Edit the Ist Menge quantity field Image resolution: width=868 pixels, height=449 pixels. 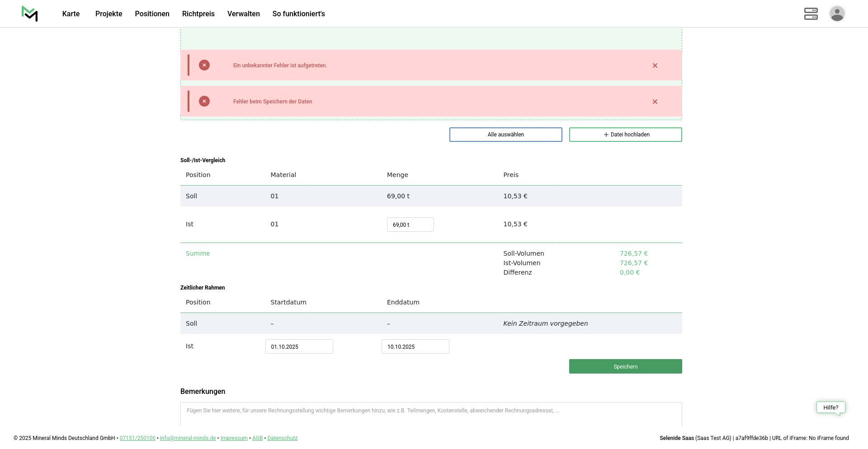(410, 224)
